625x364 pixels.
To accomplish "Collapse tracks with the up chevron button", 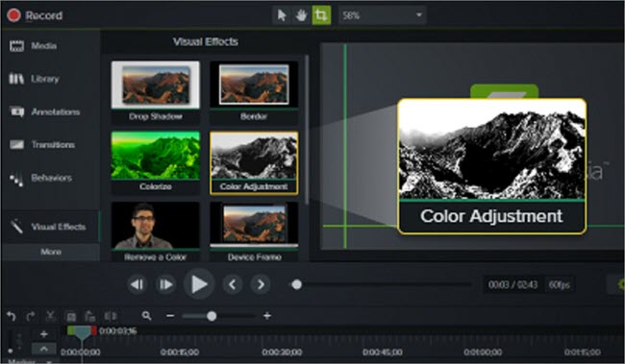I will (43, 350).
